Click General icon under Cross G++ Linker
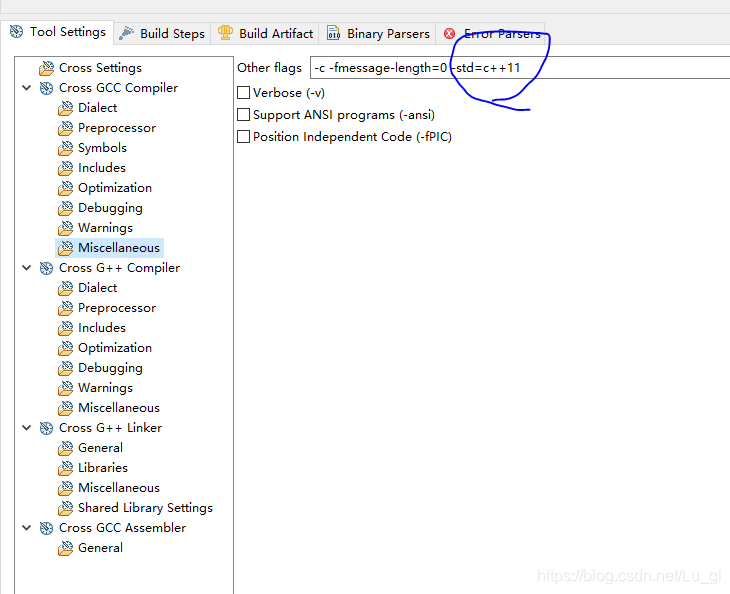This screenshot has width=730, height=594. [66, 448]
